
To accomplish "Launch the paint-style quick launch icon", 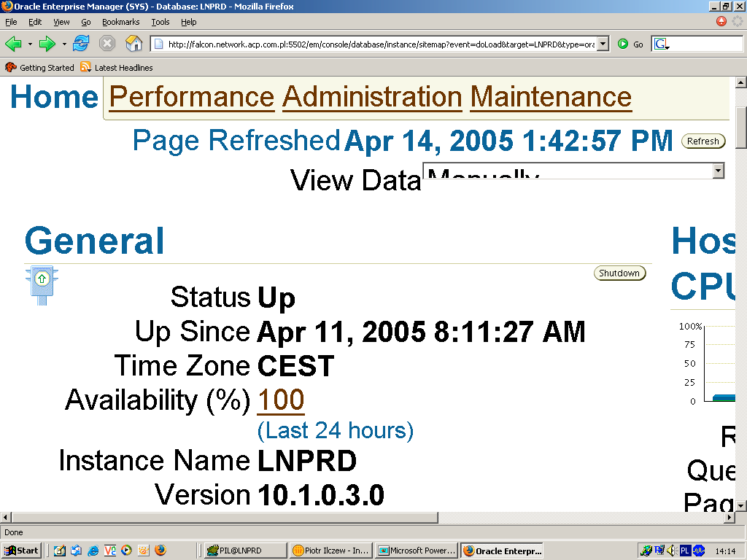I will (144, 551).
